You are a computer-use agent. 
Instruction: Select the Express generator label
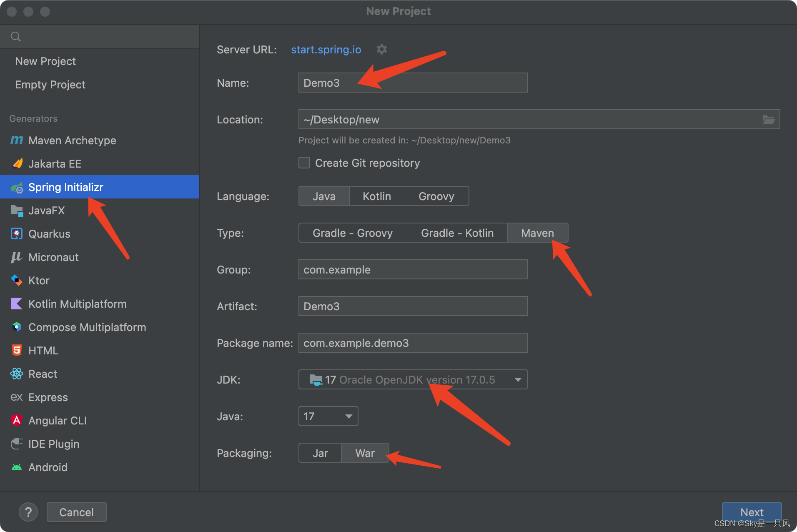point(48,397)
